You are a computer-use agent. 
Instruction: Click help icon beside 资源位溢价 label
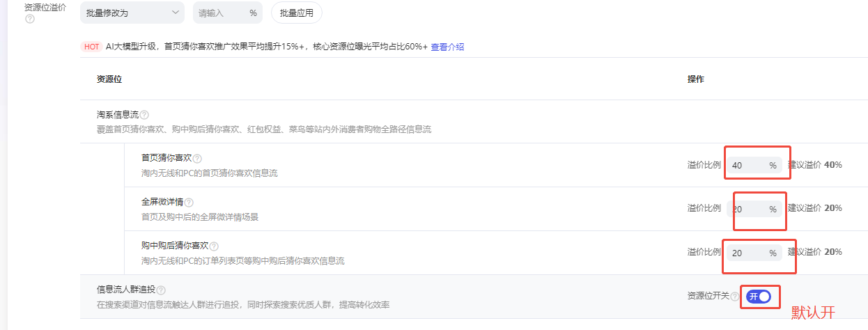pyautogui.click(x=29, y=19)
